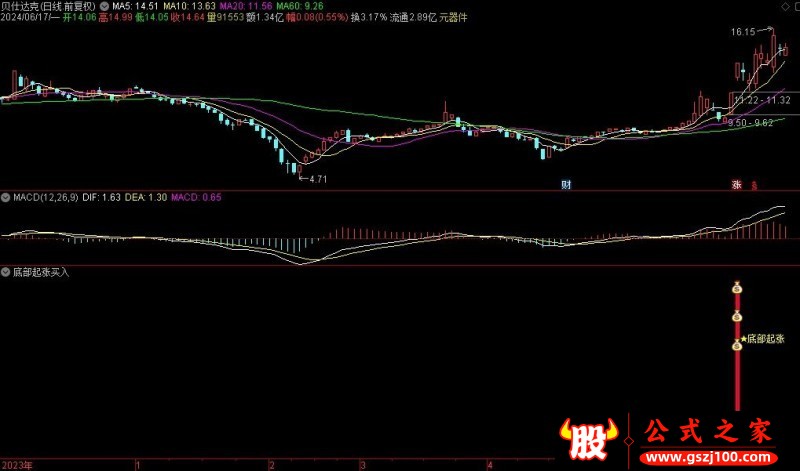The height and width of the screenshot is (471, 800).
Task: Click the ★底部起涨 signal label
Action: (763, 339)
